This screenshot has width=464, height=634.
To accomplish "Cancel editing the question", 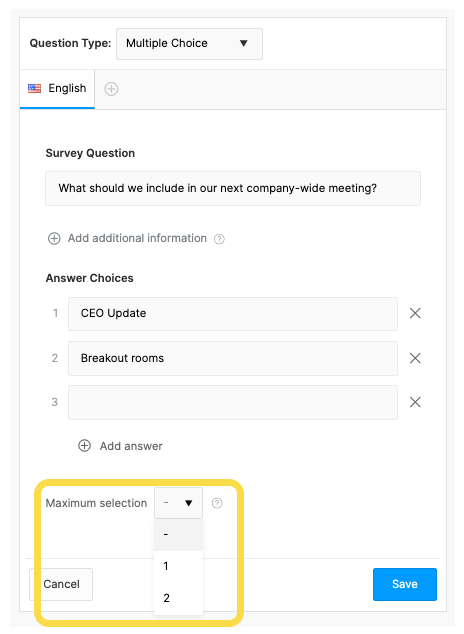I will click(x=61, y=584).
